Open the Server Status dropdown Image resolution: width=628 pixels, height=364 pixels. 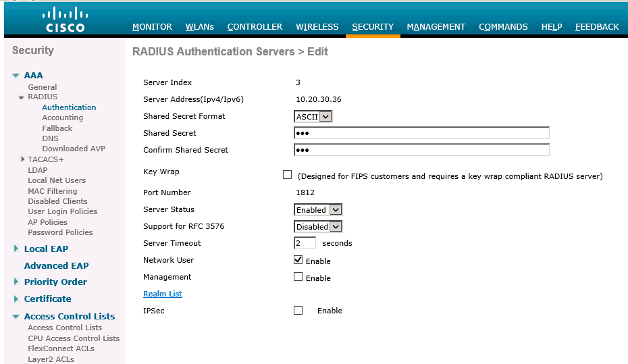point(318,210)
